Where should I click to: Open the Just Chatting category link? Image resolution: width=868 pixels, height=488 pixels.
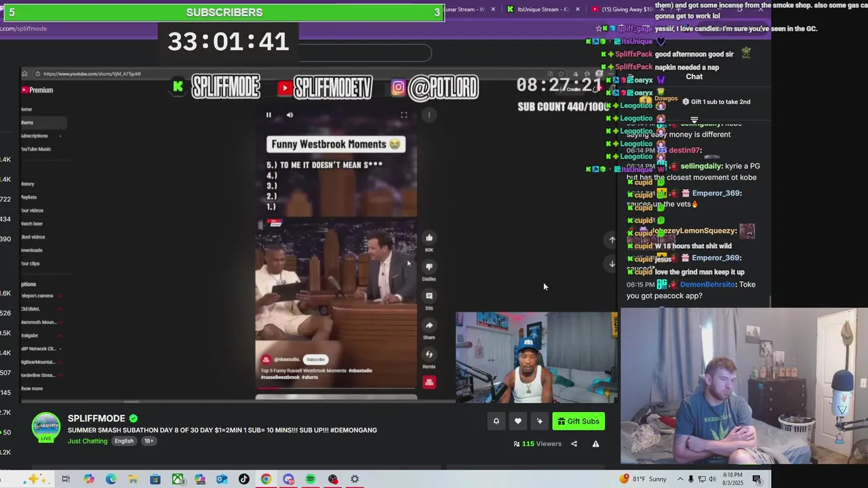(87, 441)
